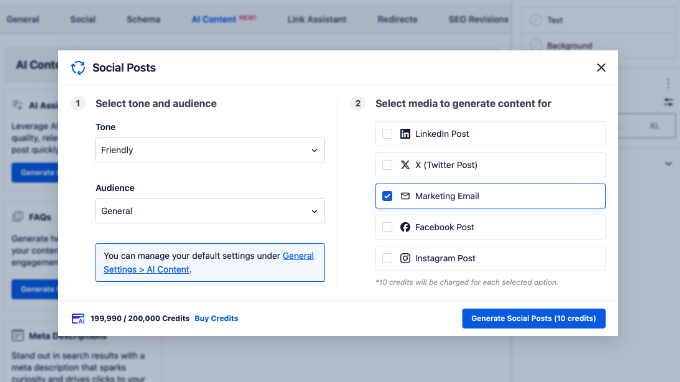Click the X (Twitter) logo icon

point(405,165)
